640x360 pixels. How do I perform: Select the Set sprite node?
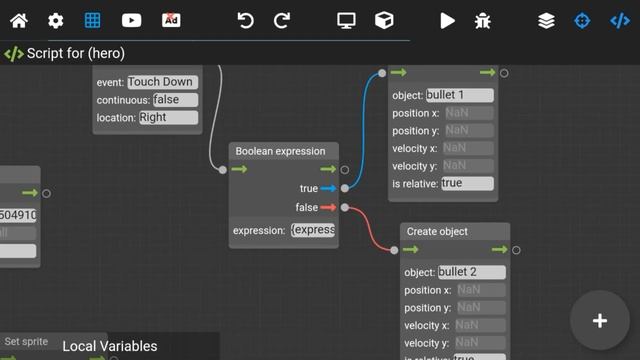pos(26,341)
